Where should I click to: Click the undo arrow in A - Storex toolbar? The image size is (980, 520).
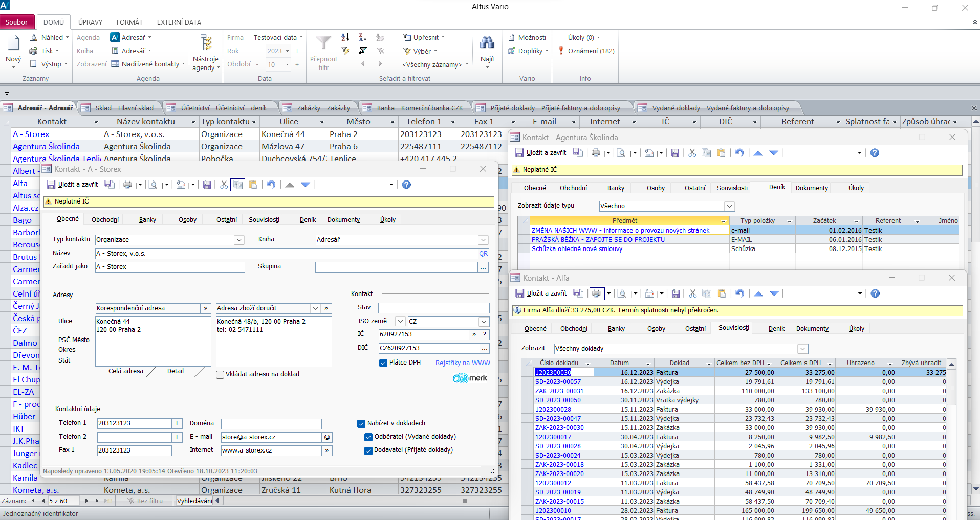(271, 185)
